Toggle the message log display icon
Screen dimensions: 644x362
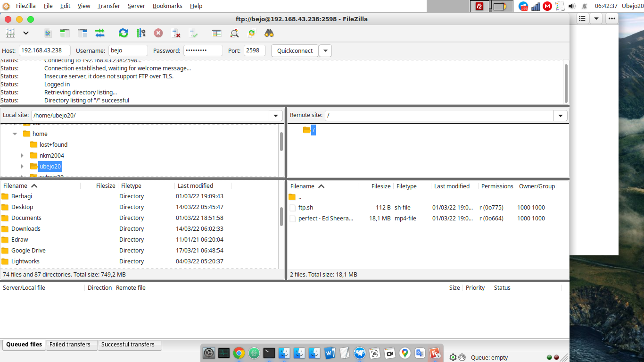[x=48, y=33]
